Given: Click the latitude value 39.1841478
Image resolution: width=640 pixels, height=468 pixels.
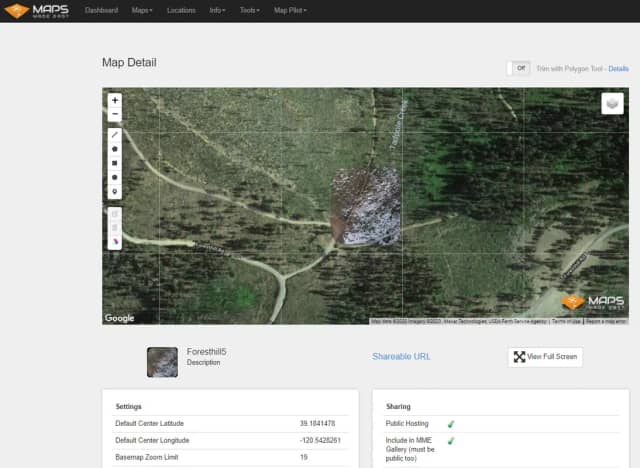Looking at the screenshot, I should click(318, 424).
